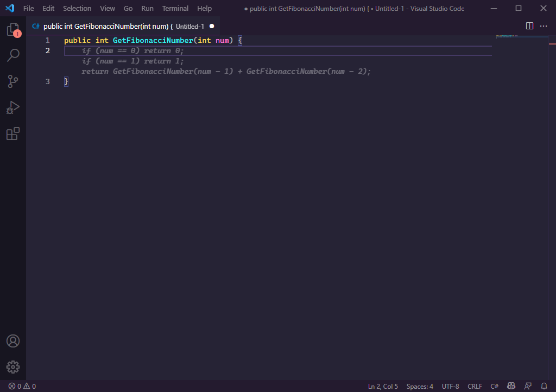Open the More Actions ellipsis menu
556x392 pixels.
click(544, 26)
